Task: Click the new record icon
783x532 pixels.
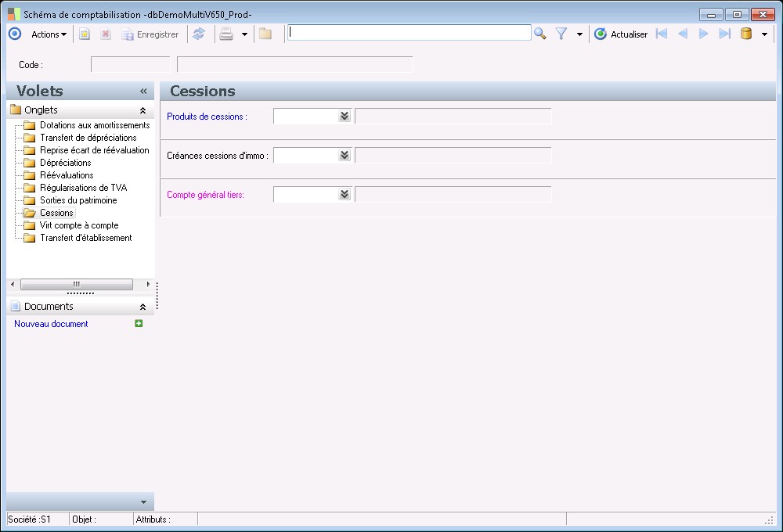Action: click(85, 34)
